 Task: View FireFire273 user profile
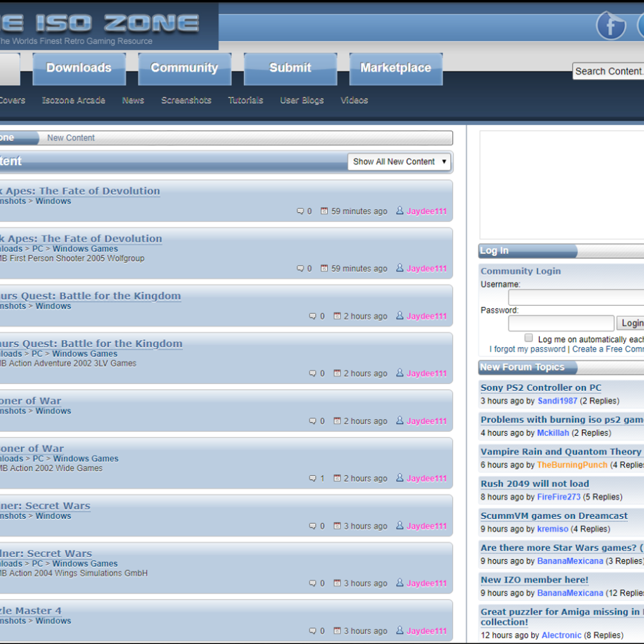559,497
